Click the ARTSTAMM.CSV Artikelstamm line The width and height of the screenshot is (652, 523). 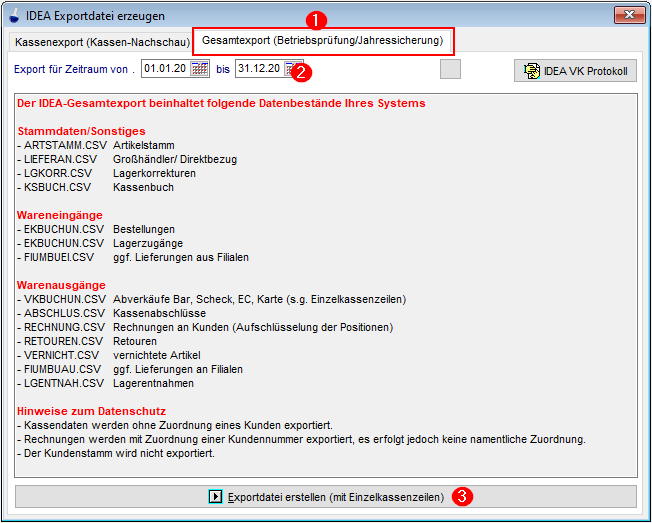pyautogui.click(x=96, y=146)
